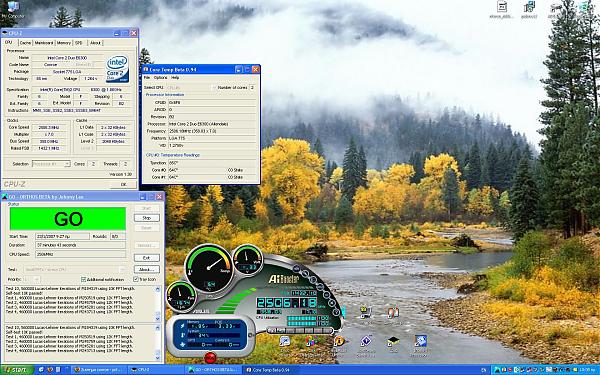Viewport: 600px width, 375px height.
Task: Open the Processor Selection dropdown in CPU-Z
Action: tap(51, 164)
